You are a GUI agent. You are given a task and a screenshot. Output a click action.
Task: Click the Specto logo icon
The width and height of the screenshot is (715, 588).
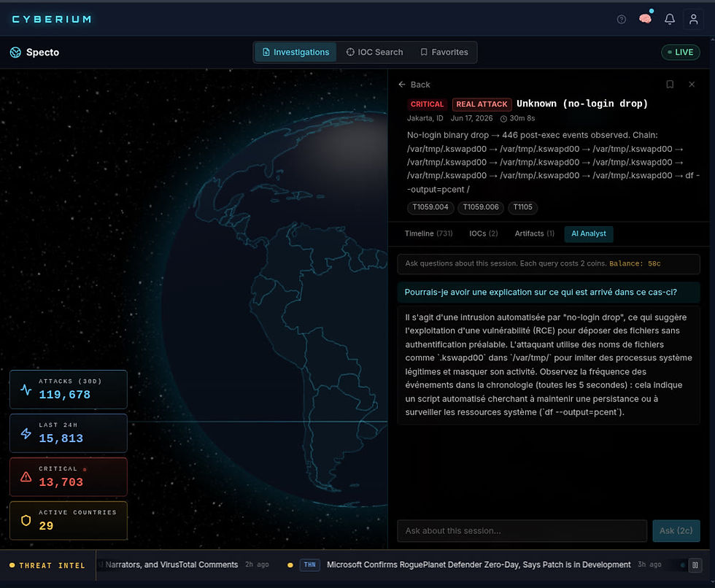(15, 53)
